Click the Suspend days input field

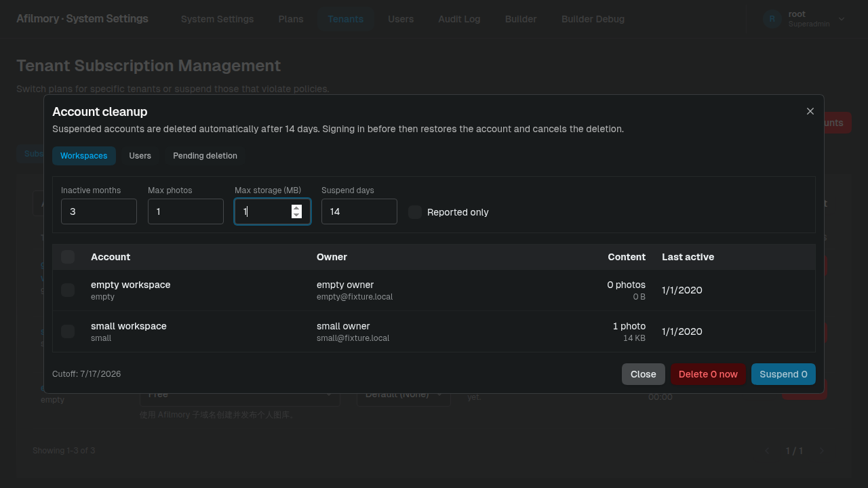point(359,211)
